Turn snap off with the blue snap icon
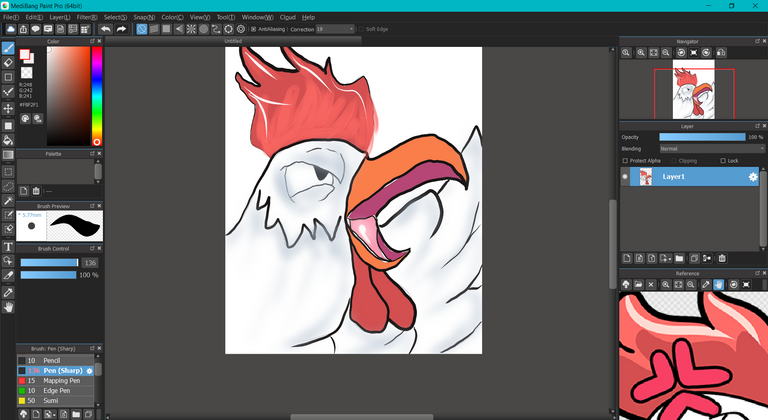 tap(142, 29)
